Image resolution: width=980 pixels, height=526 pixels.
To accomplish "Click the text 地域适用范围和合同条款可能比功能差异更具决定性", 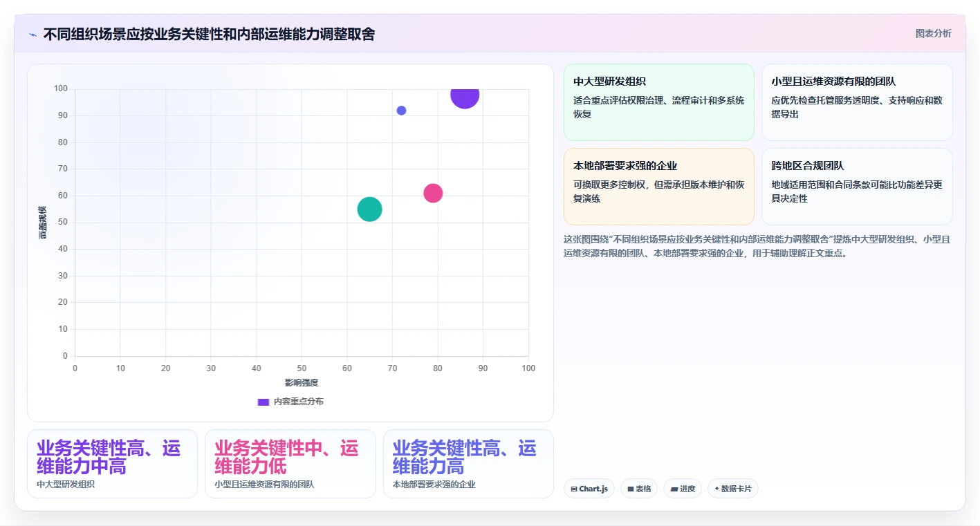I will [x=857, y=191].
